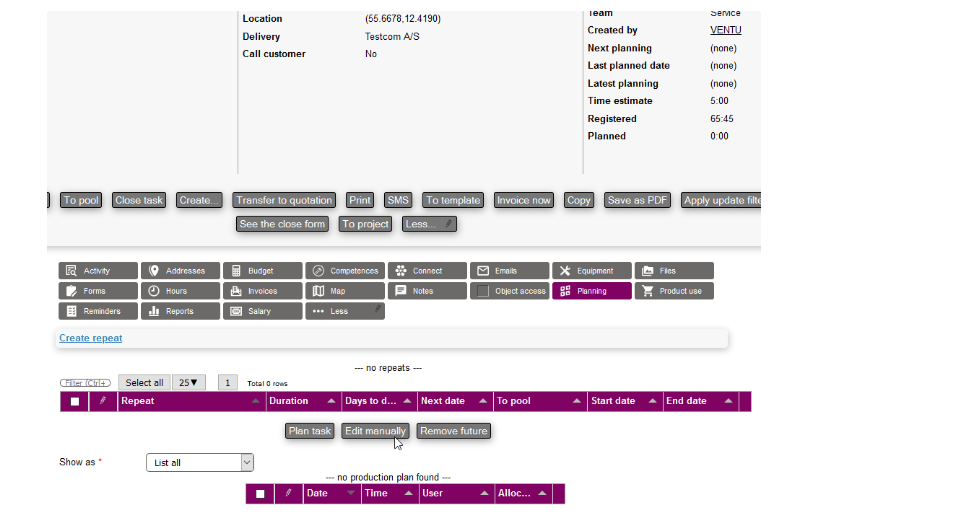The height and width of the screenshot is (514, 977).
Task: Open the VENTU created-by link
Action: coord(725,30)
